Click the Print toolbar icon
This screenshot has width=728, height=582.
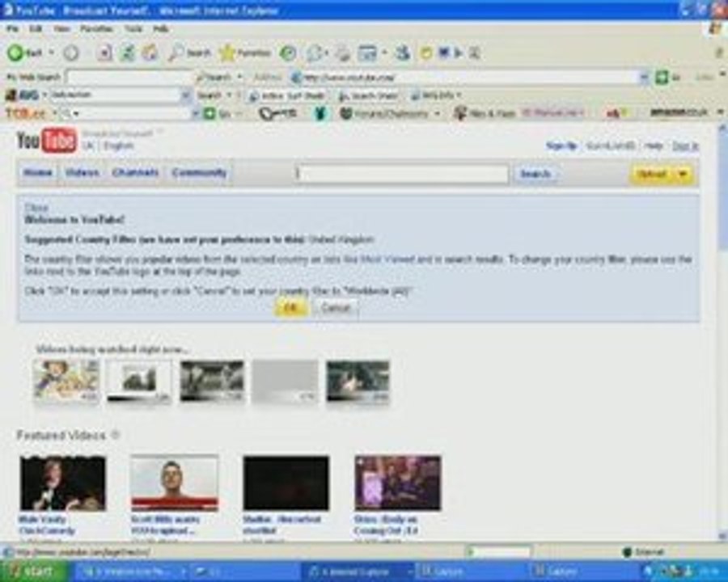343,53
